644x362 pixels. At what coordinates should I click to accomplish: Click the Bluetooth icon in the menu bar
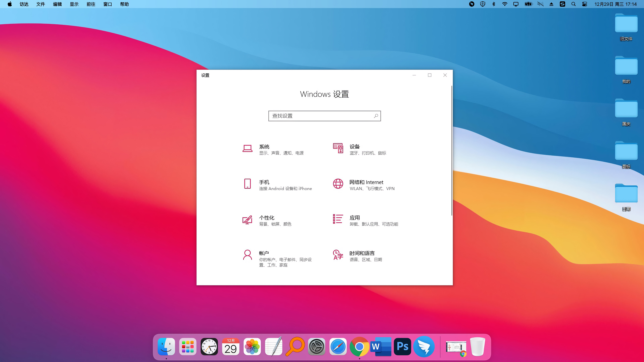pyautogui.click(x=494, y=4)
